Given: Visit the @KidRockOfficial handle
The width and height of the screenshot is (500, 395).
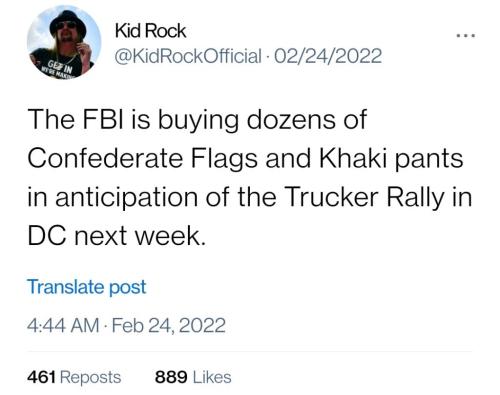Looking at the screenshot, I should pos(188,56).
